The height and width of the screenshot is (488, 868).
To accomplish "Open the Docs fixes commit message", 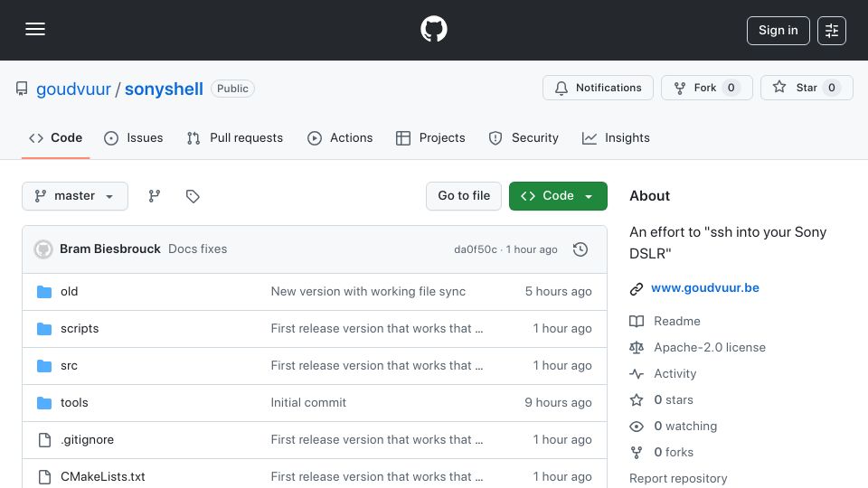I will (198, 249).
